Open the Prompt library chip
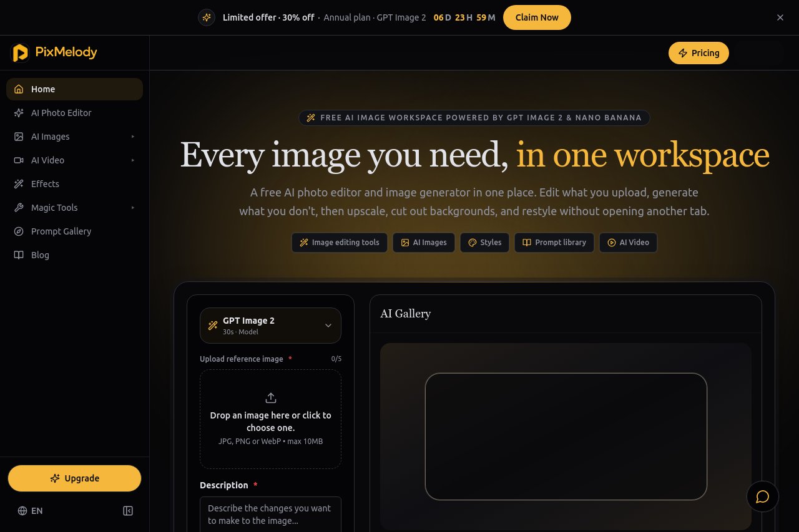This screenshot has width=799, height=532. (x=554, y=243)
